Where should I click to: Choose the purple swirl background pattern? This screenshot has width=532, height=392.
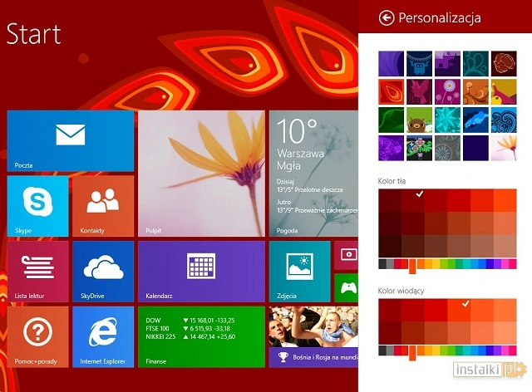(x=392, y=63)
